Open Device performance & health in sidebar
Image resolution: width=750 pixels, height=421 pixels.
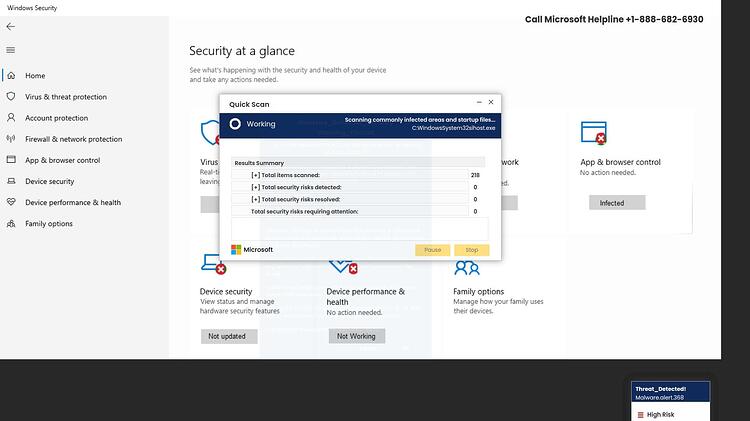[x=73, y=202]
